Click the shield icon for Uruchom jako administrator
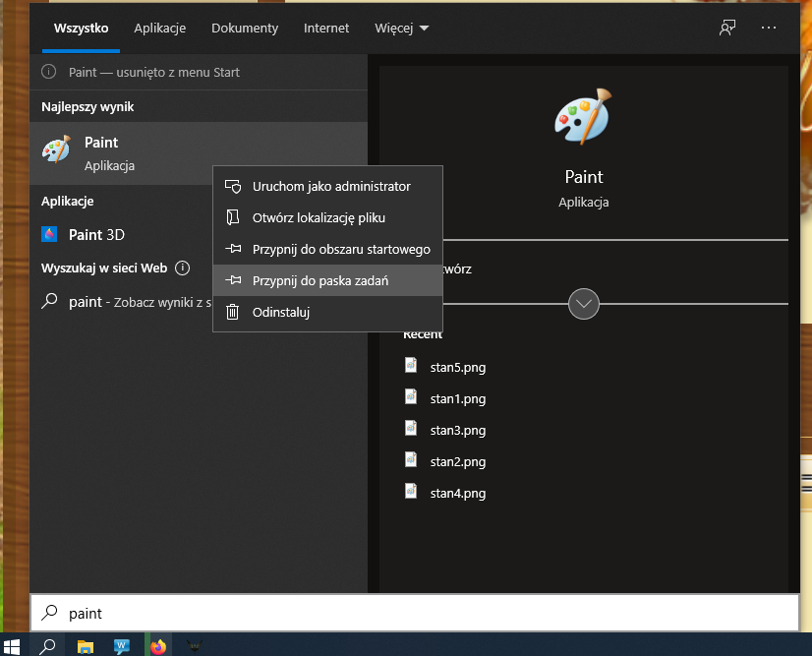 (x=233, y=187)
